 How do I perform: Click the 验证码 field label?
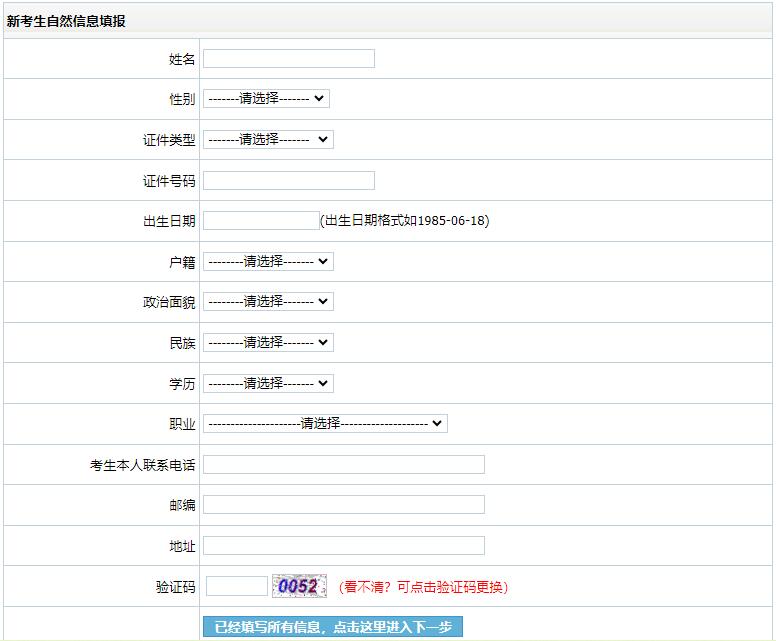click(x=175, y=588)
